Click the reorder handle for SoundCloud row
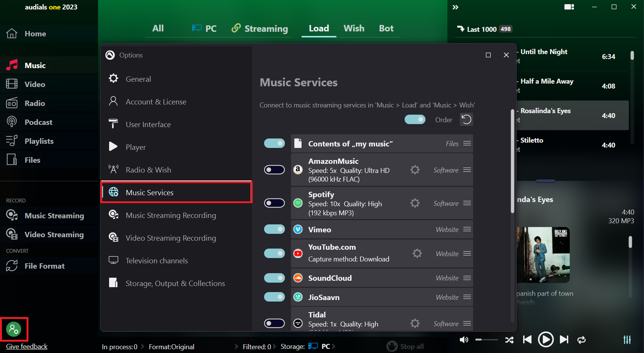Viewport: 644px width, 353px height. 467,278
